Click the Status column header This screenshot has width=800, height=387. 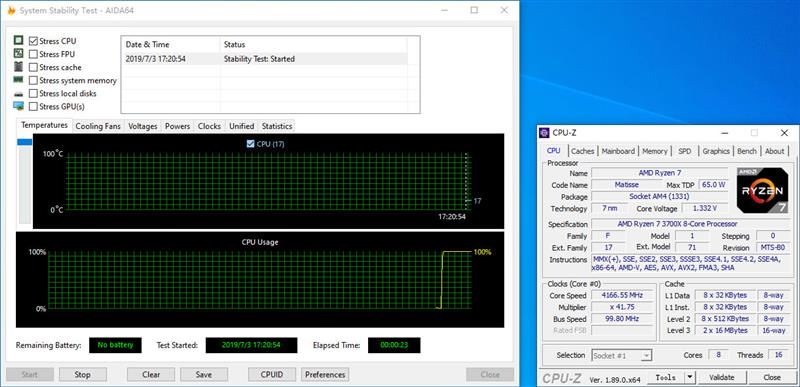pos(313,44)
